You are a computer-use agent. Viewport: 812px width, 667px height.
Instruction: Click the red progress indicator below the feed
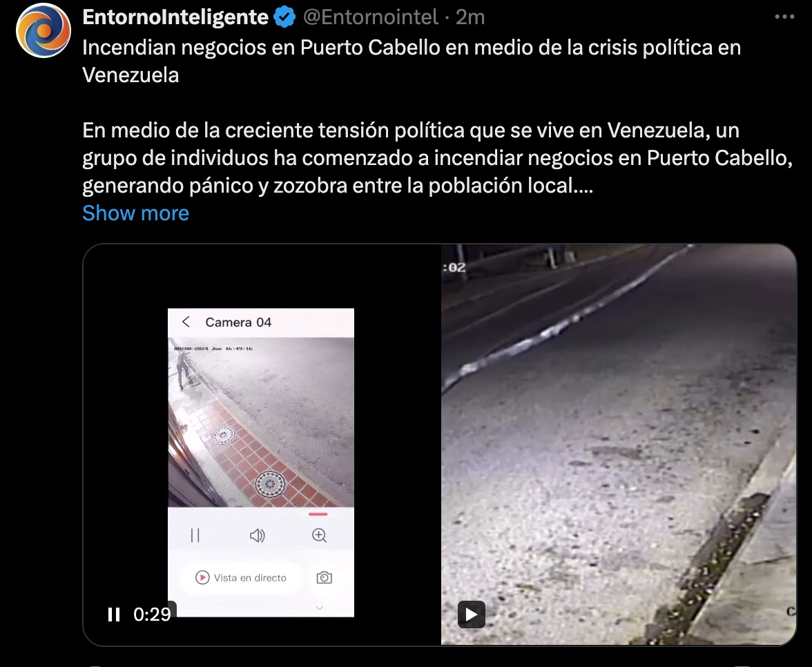click(318, 514)
